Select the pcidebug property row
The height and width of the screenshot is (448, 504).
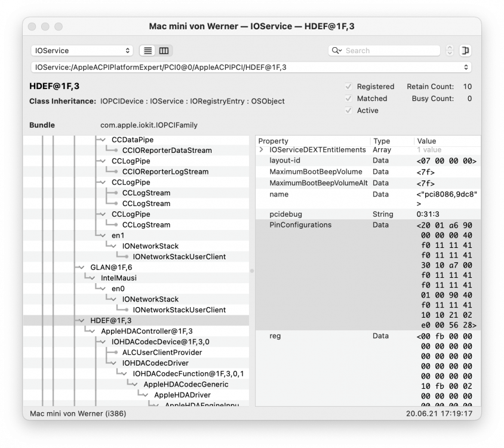point(368,214)
